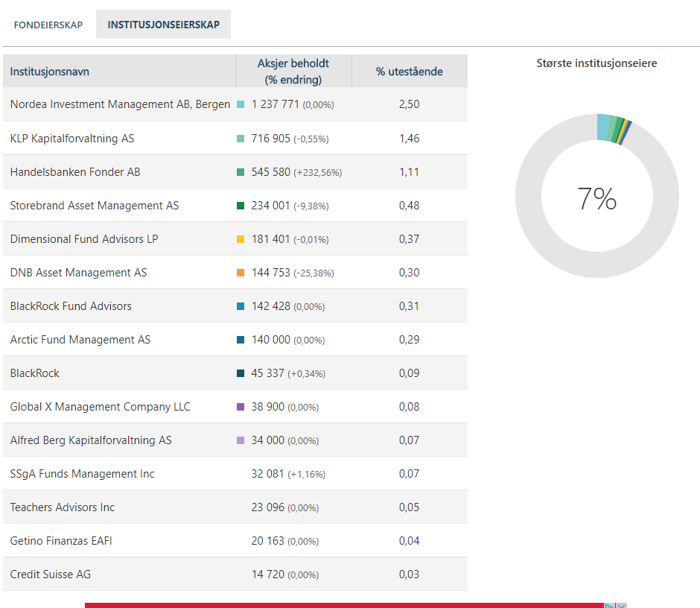The image size is (700, 608).
Task: Click the 0,37 percent outstanding value
Action: tap(410, 239)
